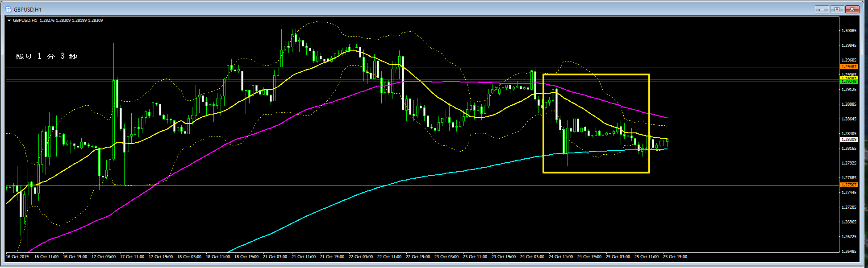
Task: Click the 25 Oct 11:00 time axis label
Action: tap(647, 257)
